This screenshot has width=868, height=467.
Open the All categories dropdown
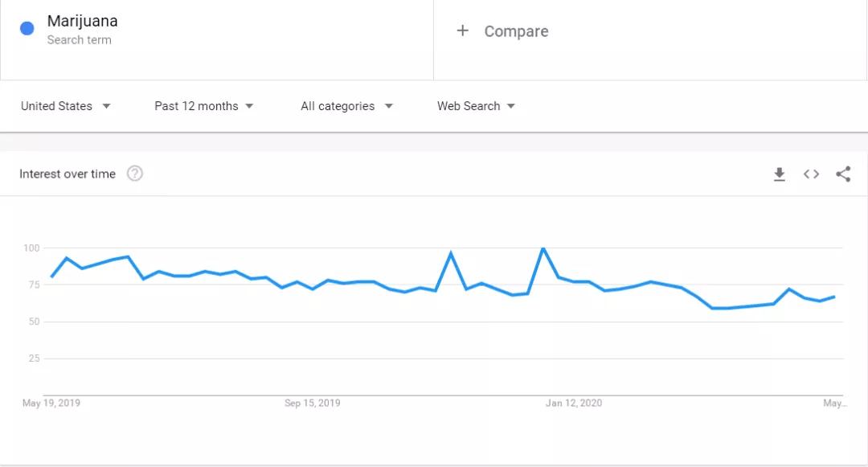pyautogui.click(x=346, y=106)
